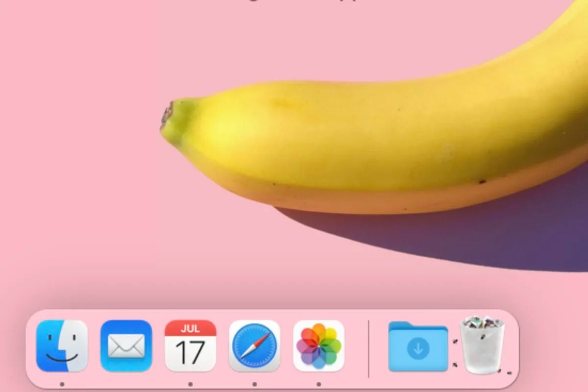Image resolution: width=588 pixels, height=392 pixels.
Task: Click the indicator dot under Photos
Action: [x=319, y=383]
